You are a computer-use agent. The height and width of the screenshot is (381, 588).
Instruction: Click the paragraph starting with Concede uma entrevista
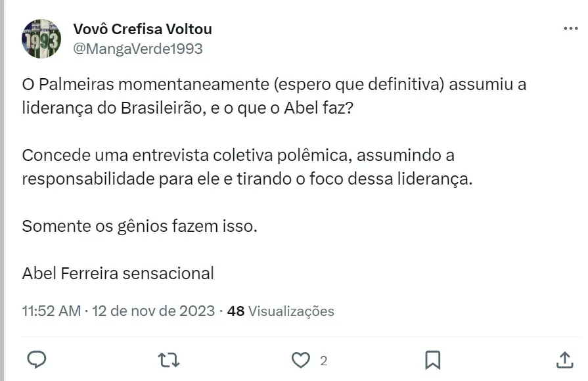(246, 168)
